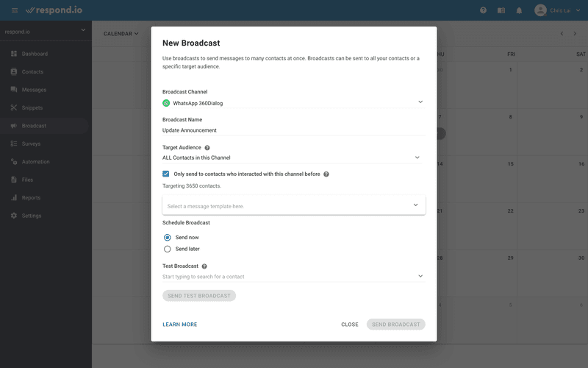The image size is (588, 368).
Task: Open the user account dropdown chevron
Action: click(x=578, y=10)
